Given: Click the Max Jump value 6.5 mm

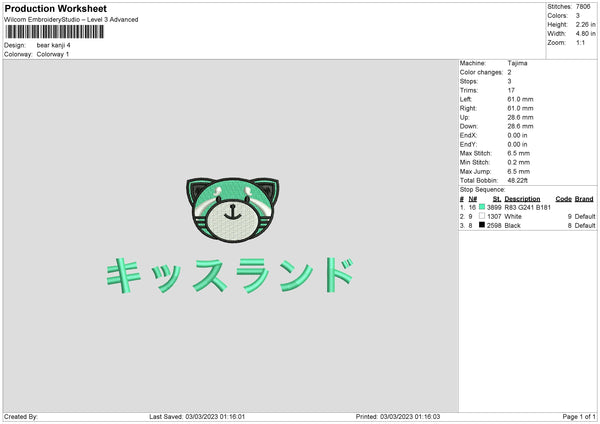Looking at the screenshot, I should 518,171.
